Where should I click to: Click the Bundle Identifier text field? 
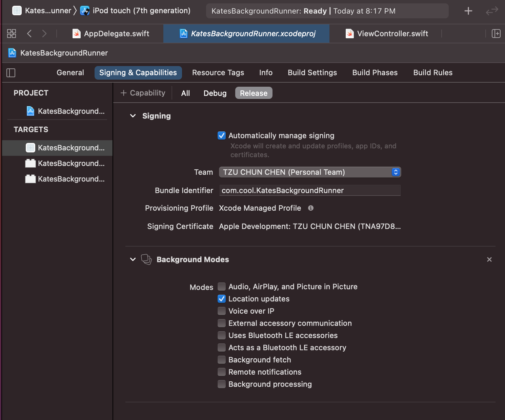(x=310, y=190)
